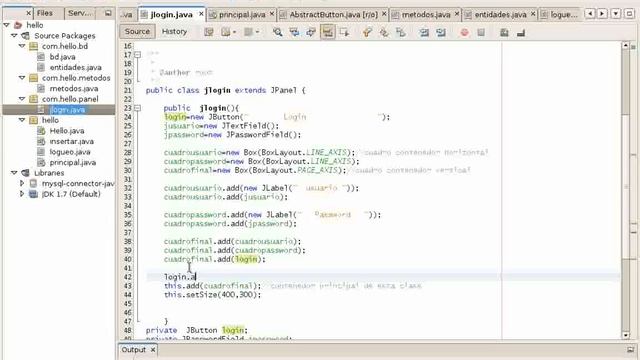Expand the mysql-connector-java library
The height and width of the screenshot is (360, 640).
tap(22, 183)
